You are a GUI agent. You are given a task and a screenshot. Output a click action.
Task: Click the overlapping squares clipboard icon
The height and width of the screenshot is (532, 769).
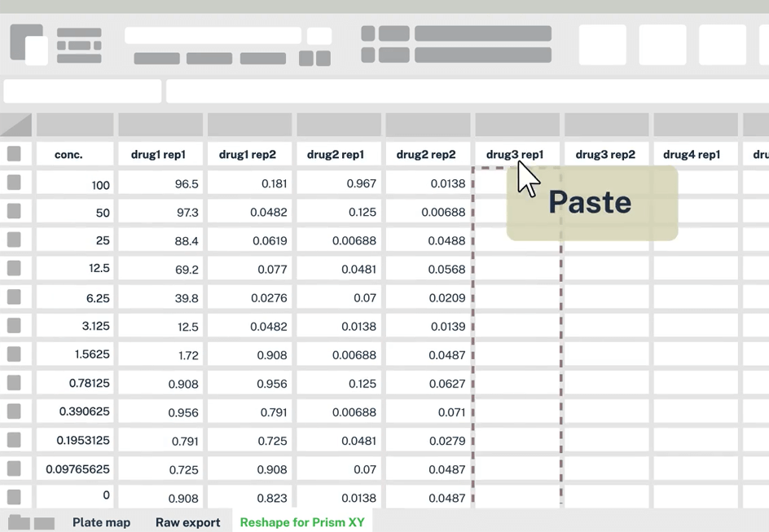coord(29,44)
